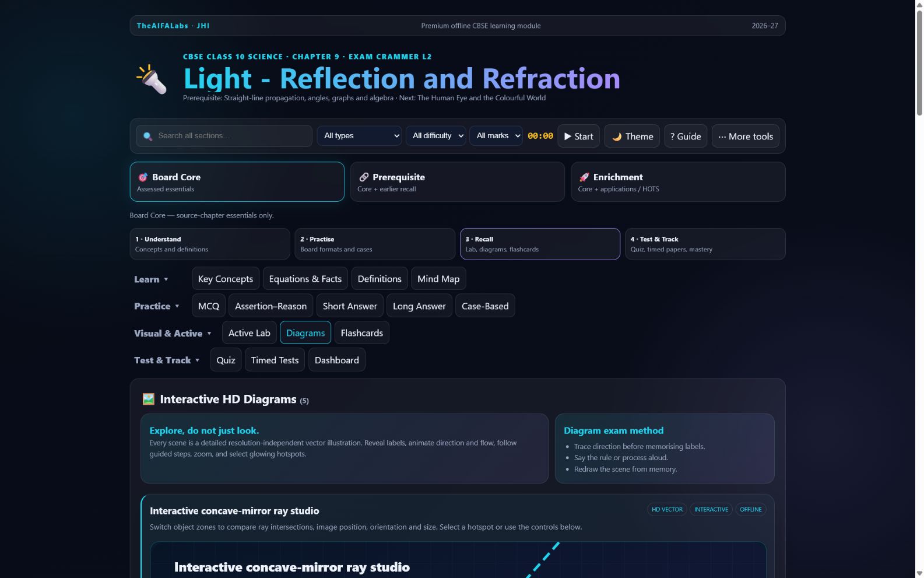Screen dimensions: 924x578
Task: Click the HD VECTOR badge
Action: tap(667, 509)
